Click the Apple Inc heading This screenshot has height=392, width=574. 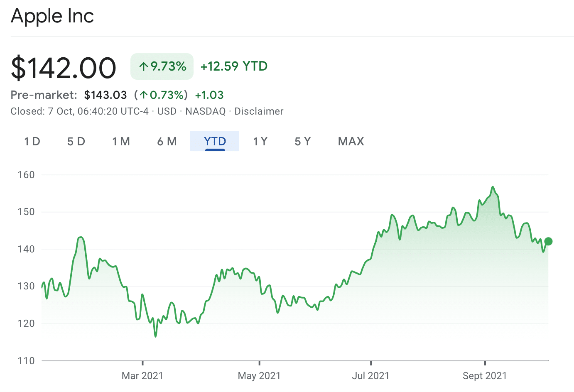(52, 17)
